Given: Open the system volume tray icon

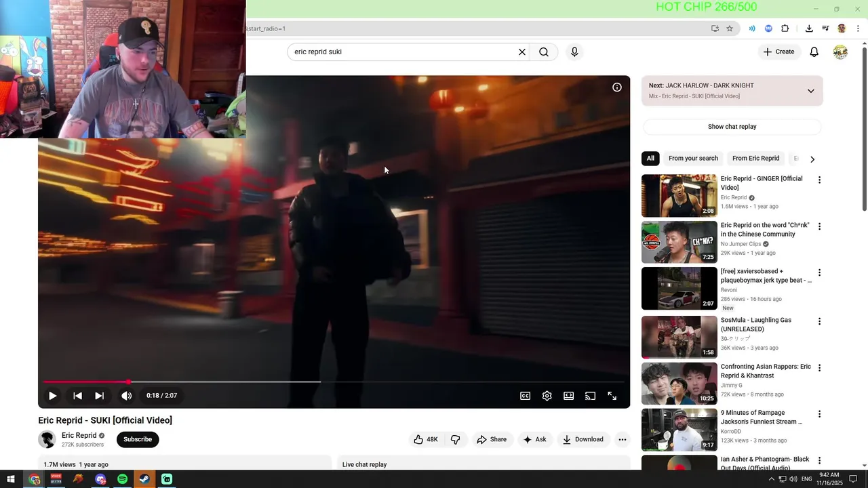Looking at the screenshot, I should [793, 479].
